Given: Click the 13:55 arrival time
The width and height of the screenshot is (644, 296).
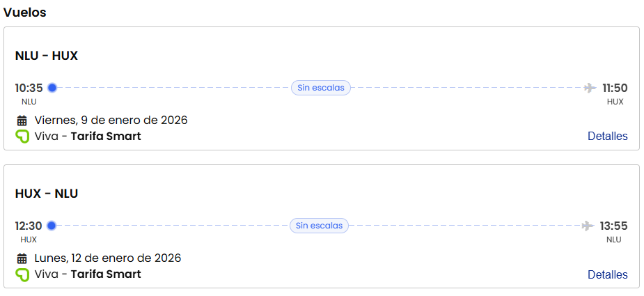Looking at the screenshot, I should pyautogui.click(x=614, y=226).
